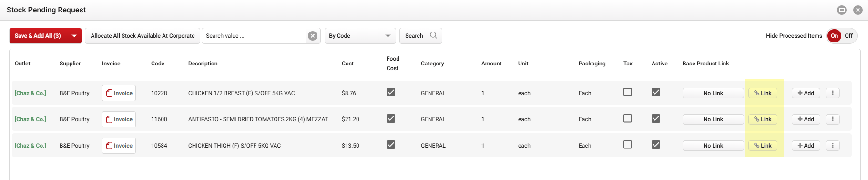This screenshot has height=180, width=868.
Task: Add the ANTIPASTO semi dried tomatoes item
Action: pos(806,119)
